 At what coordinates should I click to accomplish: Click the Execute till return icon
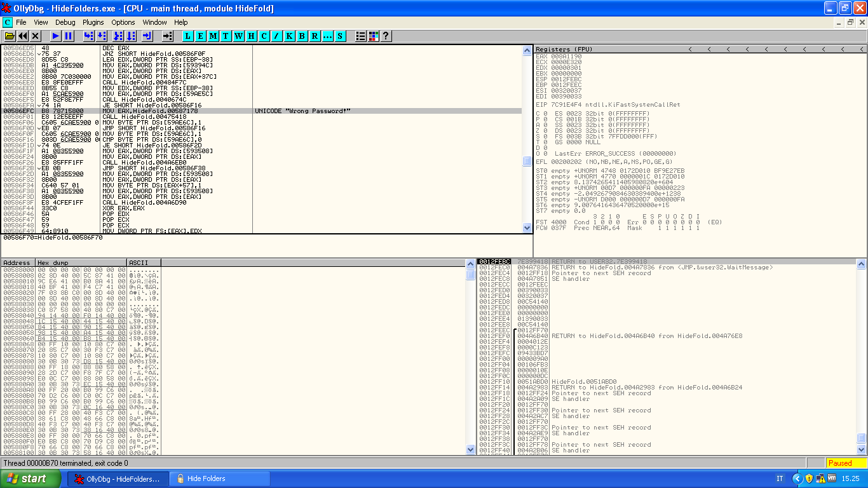pos(147,36)
